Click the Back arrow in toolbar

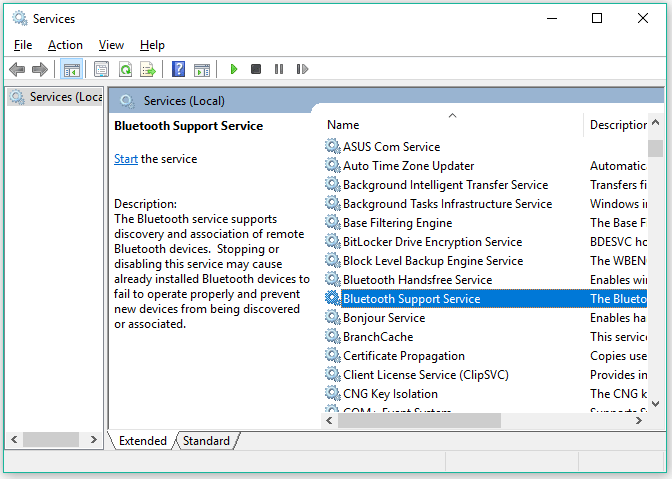[17, 69]
